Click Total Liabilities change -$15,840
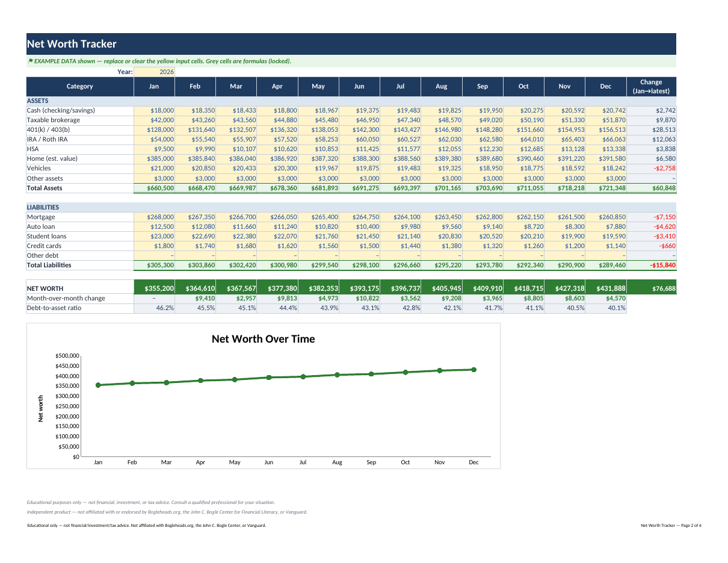The image size is (728, 563). pyautogui.click(x=651, y=265)
